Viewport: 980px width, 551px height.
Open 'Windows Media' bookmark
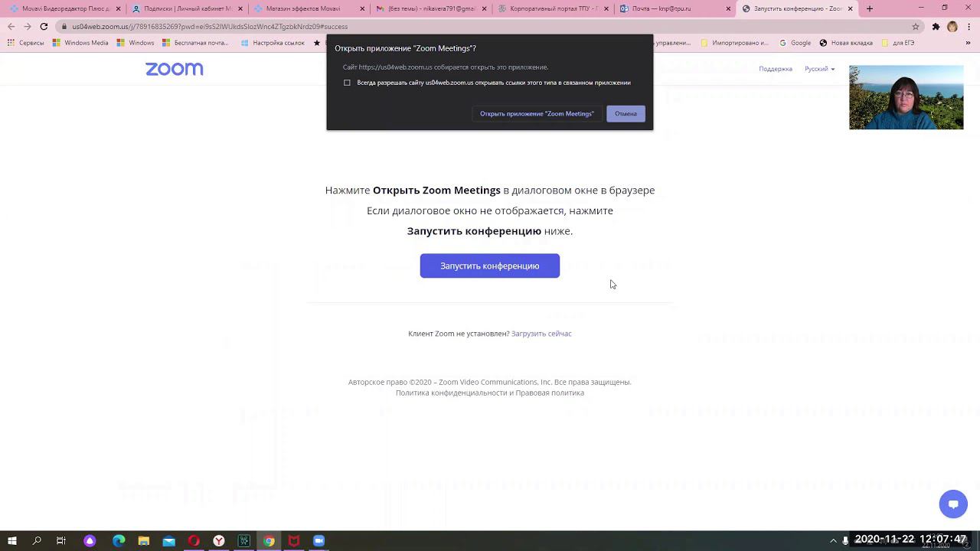[80, 43]
